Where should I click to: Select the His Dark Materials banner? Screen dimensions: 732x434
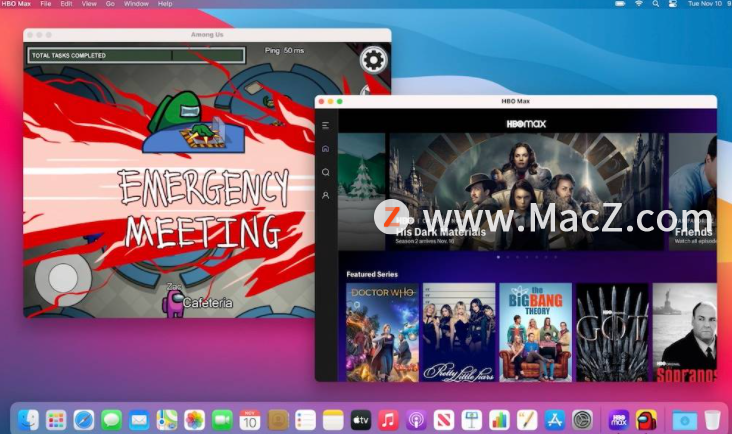(x=527, y=191)
